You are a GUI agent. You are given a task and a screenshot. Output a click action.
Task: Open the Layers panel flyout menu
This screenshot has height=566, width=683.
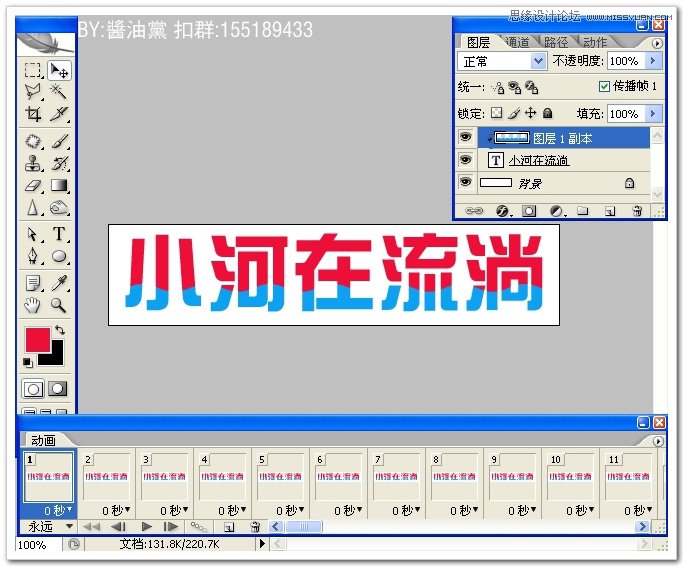coord(657,43)
